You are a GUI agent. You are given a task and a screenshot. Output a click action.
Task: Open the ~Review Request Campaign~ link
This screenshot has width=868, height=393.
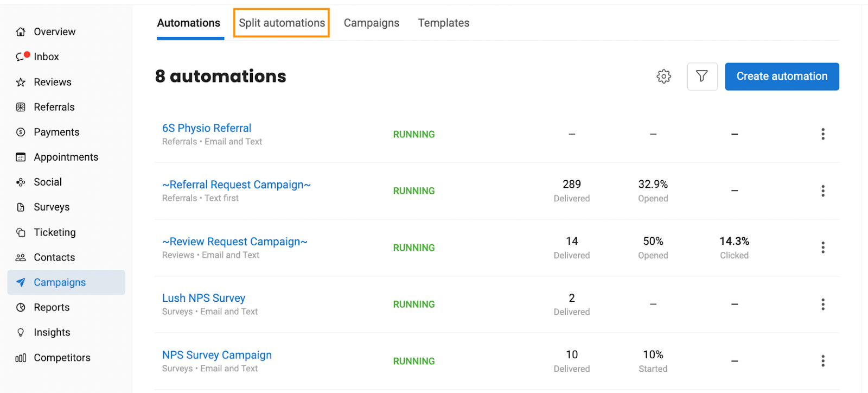234,242
